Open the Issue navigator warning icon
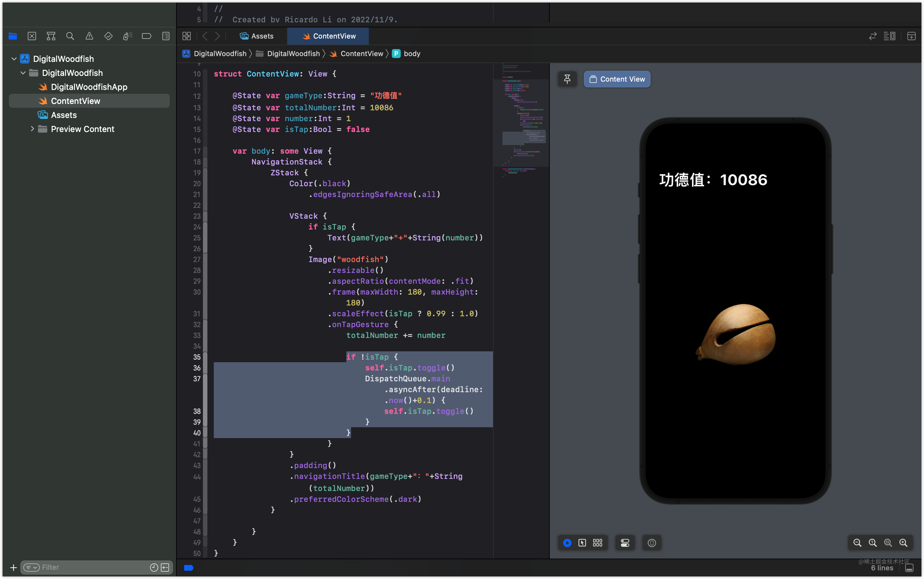 89,36
